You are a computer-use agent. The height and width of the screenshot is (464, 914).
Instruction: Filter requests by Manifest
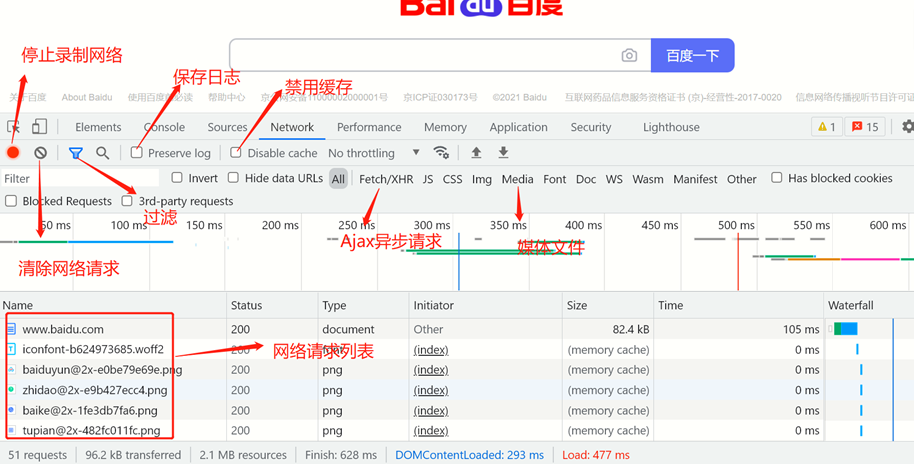click(x=695, y=179)
